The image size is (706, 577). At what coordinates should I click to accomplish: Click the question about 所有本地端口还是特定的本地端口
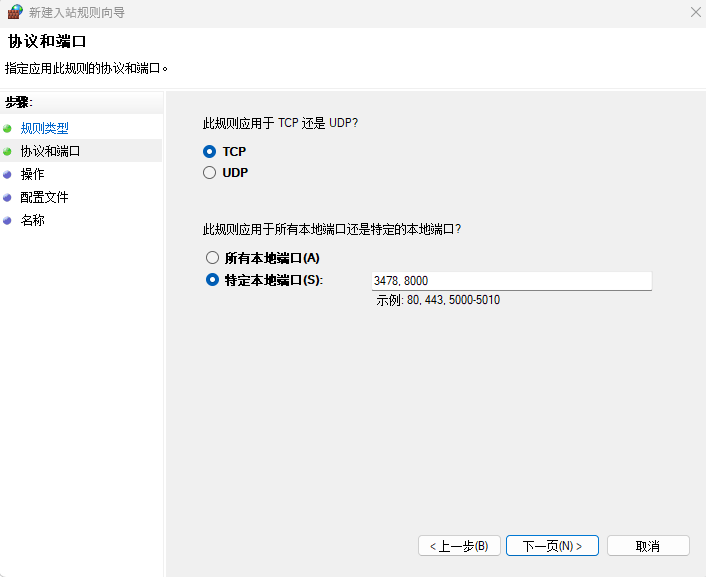coord(332,229)
